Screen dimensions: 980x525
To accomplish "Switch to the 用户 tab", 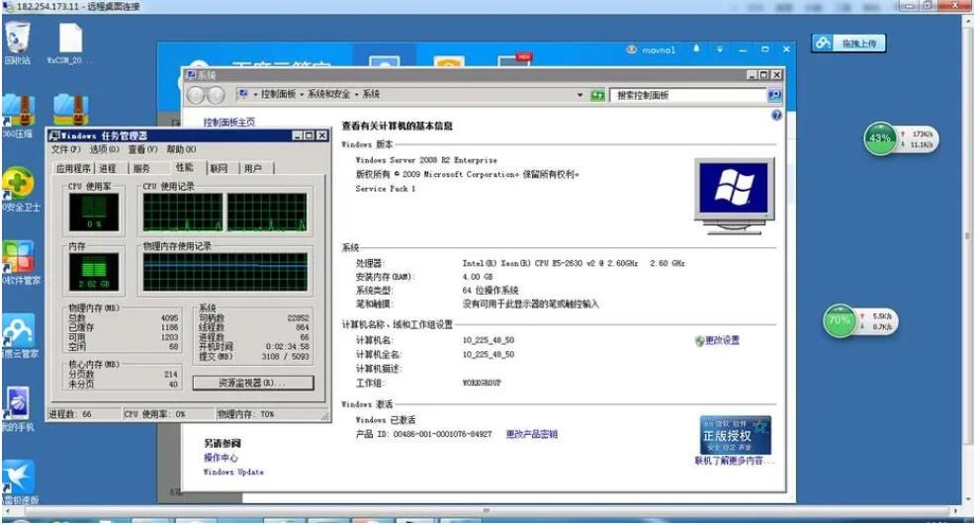I will point(252,169).
